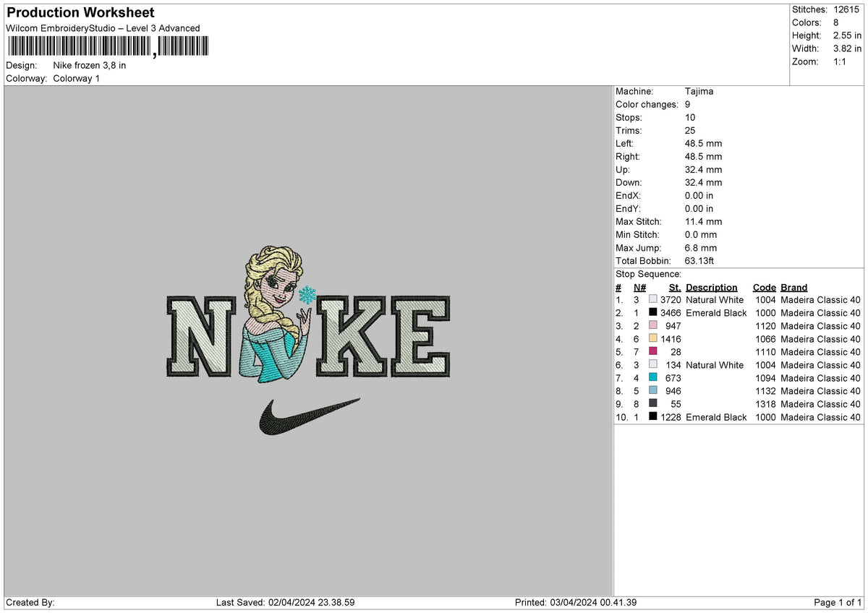Viewport: 868px width, 613px height.
Task: Click stitch count 3466 in row 2
Action: pos(671,313)
